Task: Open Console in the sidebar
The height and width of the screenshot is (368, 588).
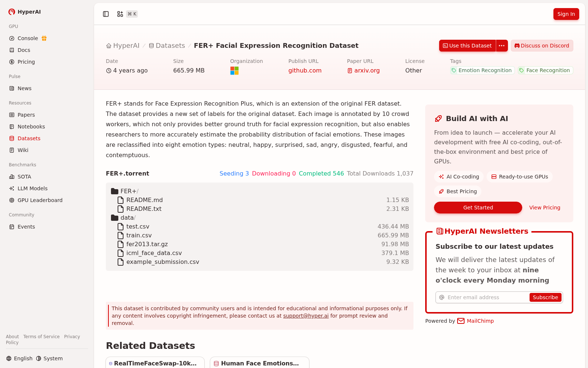Action: (28, 38)
